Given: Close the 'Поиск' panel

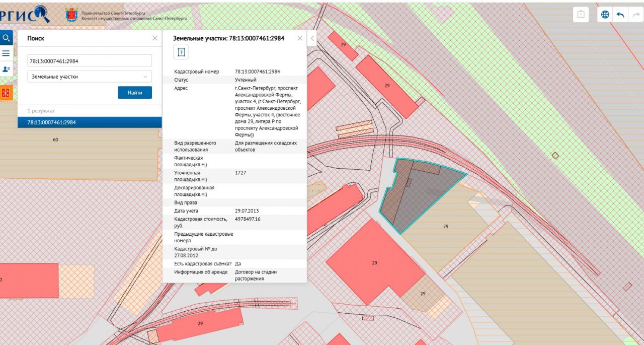Looking at the screenshot, I should 154,38.
